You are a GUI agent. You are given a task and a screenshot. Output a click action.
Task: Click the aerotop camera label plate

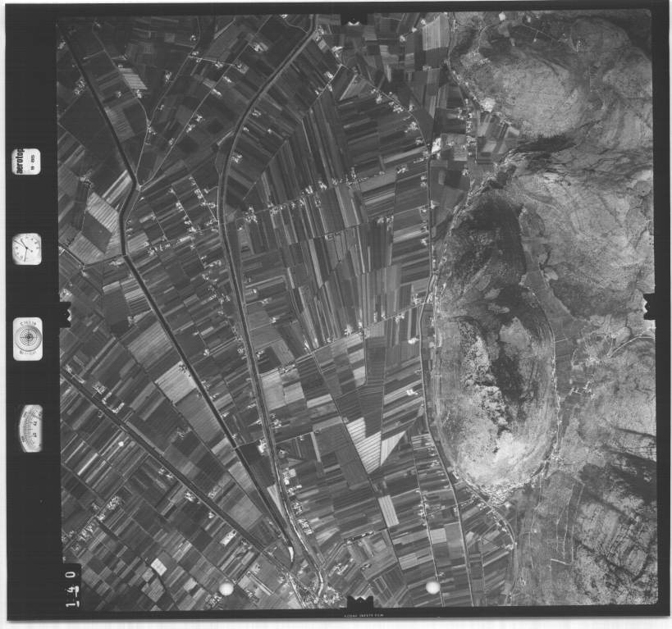point(26,160)
